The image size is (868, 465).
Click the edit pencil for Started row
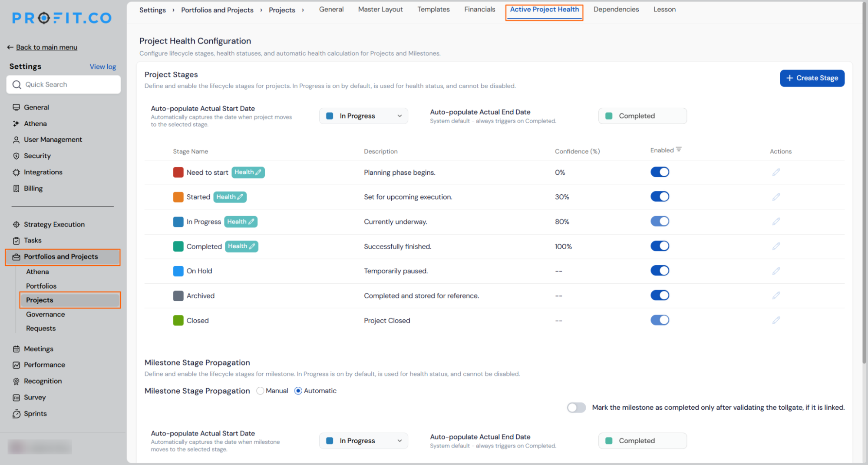776,197
